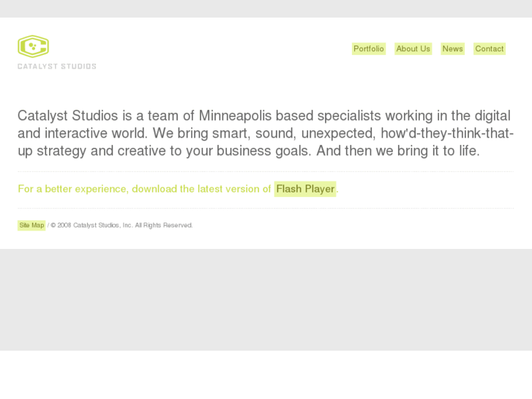Viewport: 532px width, 399px height.
Task: Click the blank white area below the footer
Action: pyautogui.click(x=266, y=375)
